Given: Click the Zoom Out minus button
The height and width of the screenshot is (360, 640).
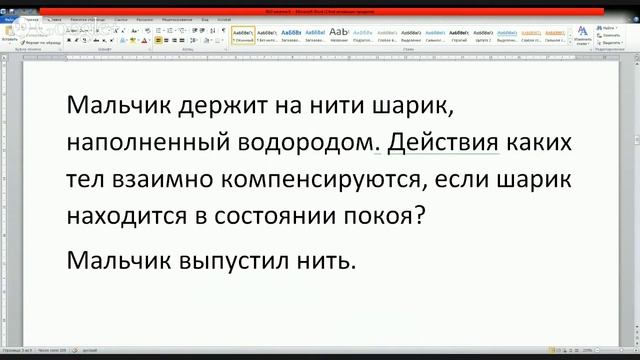Looking at the screenshot, I should click(x=597, y=350).
